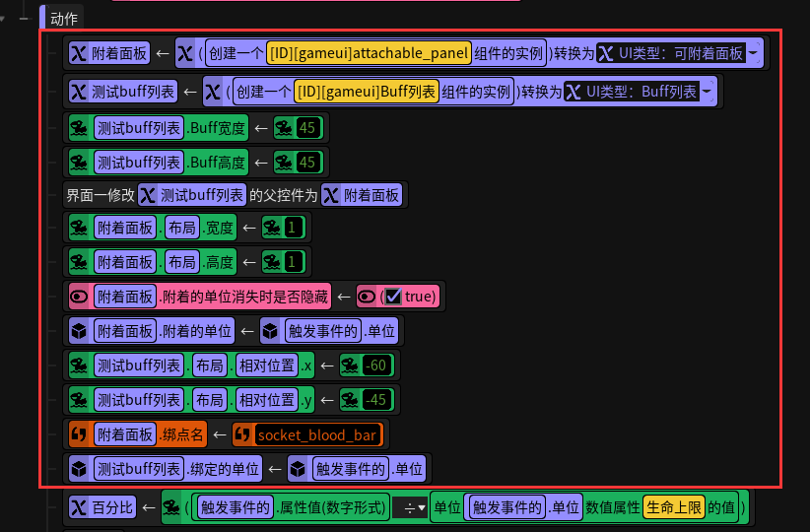
Task: Click the [ID][gameui]attachable_panel yellow field
Action: [x=369, y=53]
